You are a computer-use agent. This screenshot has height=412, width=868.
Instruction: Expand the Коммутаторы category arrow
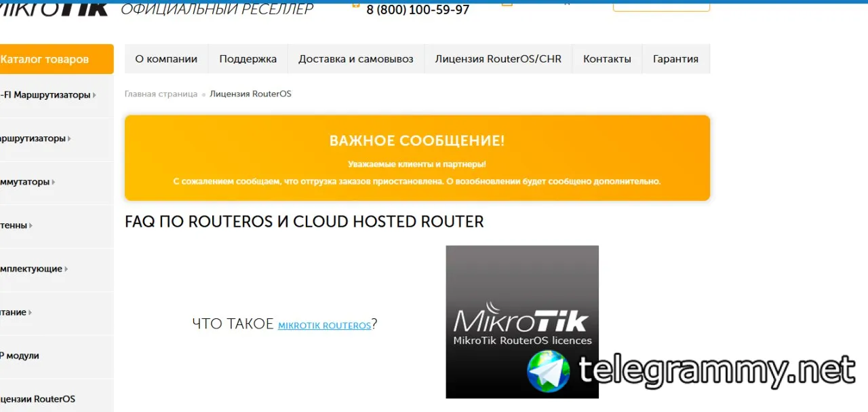[54, 182]
